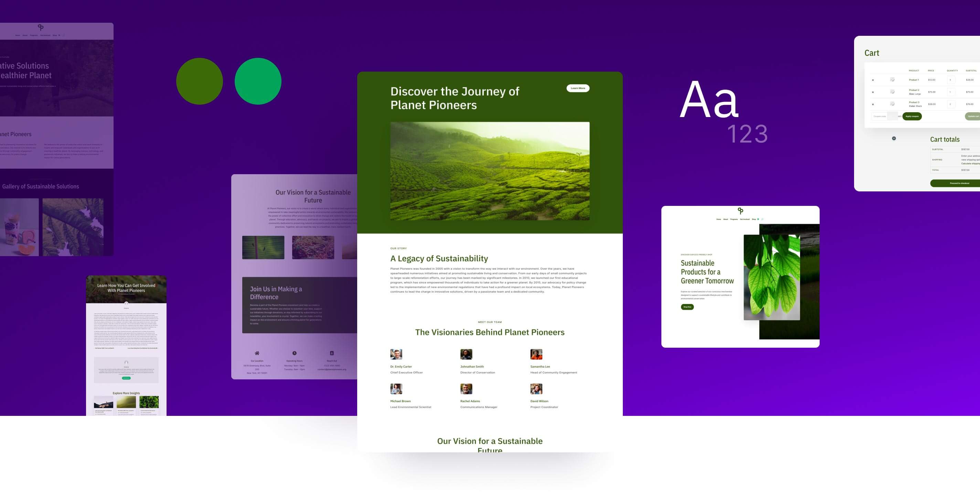Click the cart totals section expand icon
Image resolution: width=980 pixels, height=504 pixels.
pos(895,138)
